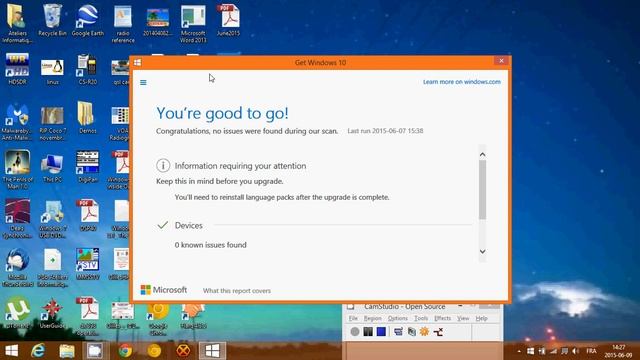640x360 pixels.
Task: Click the CamStudio Record button
Action: pos(355,331)
